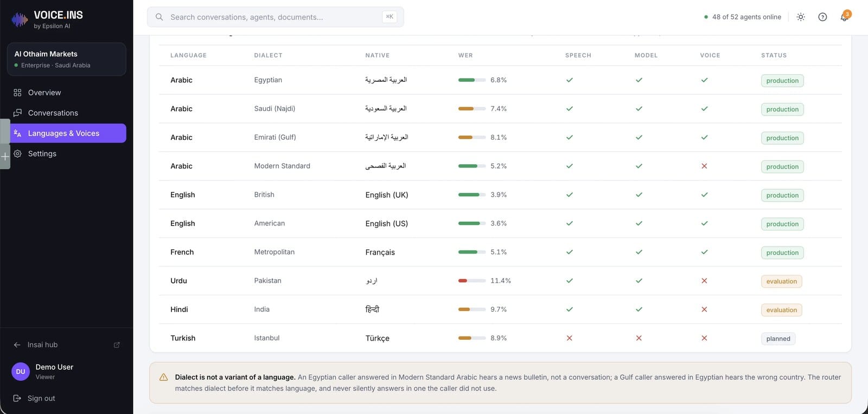
Task: Click the voice X mark for Modern Standard
Action: [x=704, y=166]
